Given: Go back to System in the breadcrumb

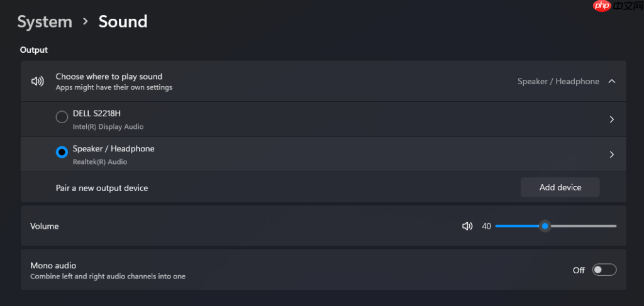Looking at the screenshot, I should 45,21.
